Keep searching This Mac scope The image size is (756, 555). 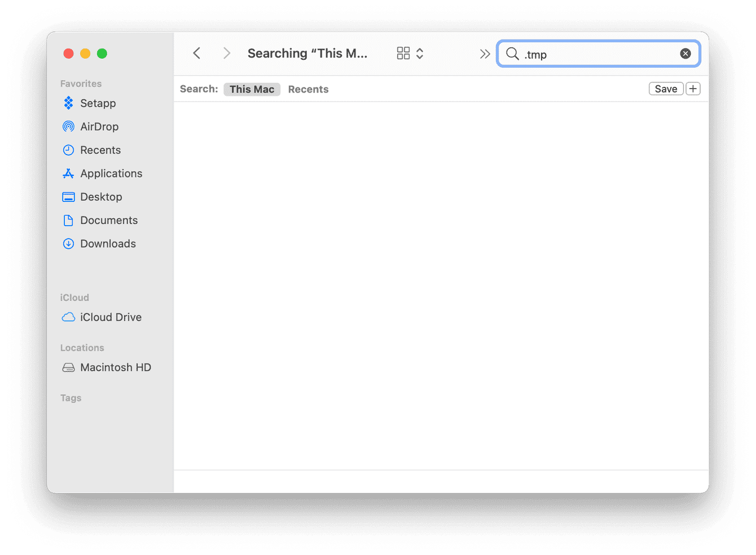pos(252,89)
